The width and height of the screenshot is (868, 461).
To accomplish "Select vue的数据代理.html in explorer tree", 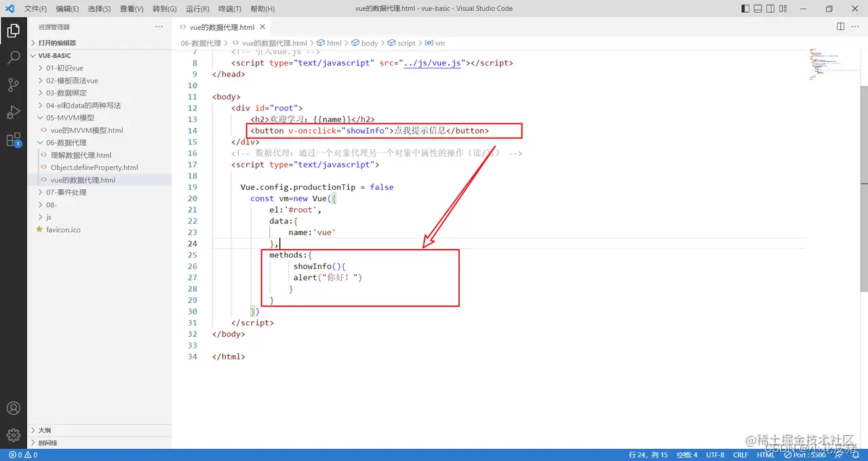I will pos(100,180).
